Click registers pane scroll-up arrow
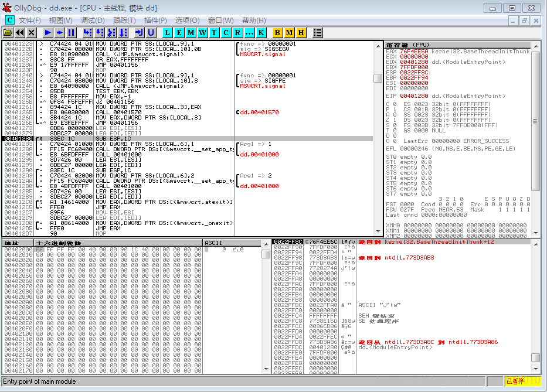 pos(536,46)
